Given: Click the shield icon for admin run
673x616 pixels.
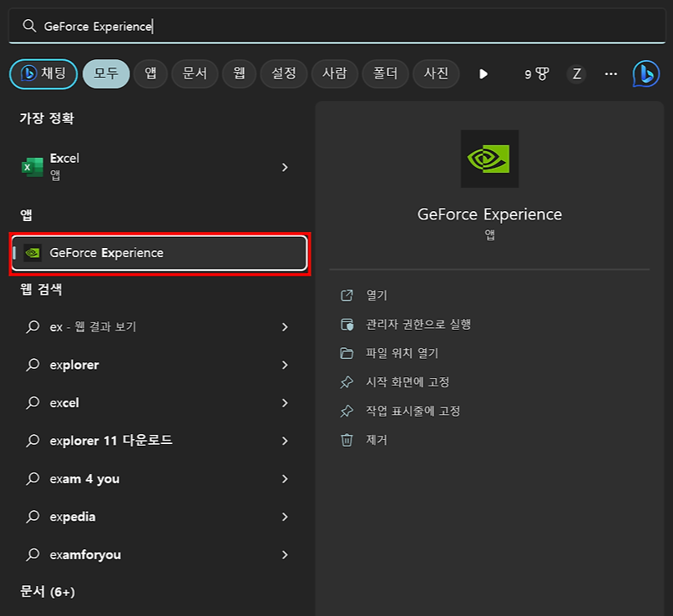Looking at the screenshot, I should pos(347,325).
